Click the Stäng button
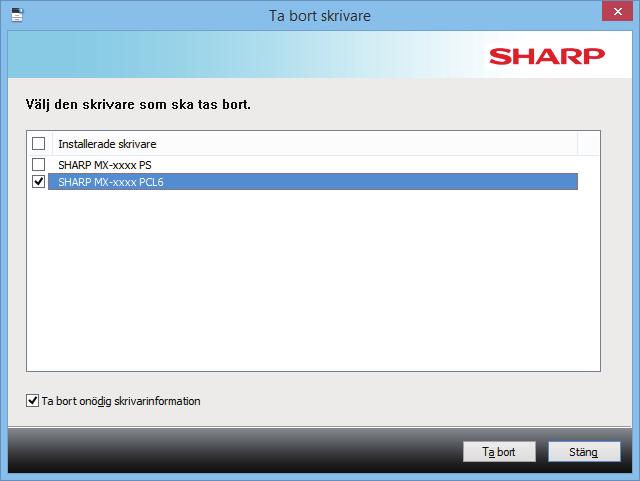The height and width of the screenshot is (481, 640). click(x=584, y=452)
